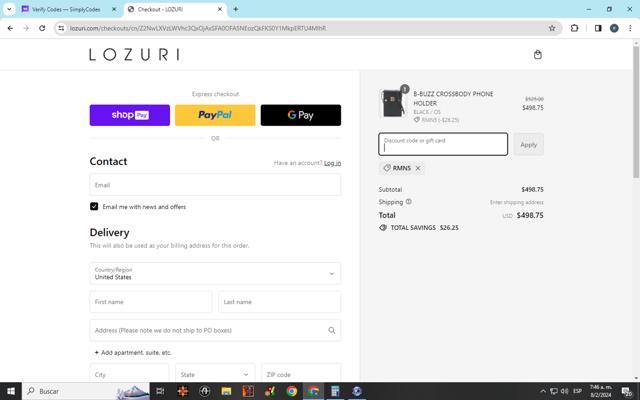
Task: Click the Log in link
Action: click(x=332, y=163)
